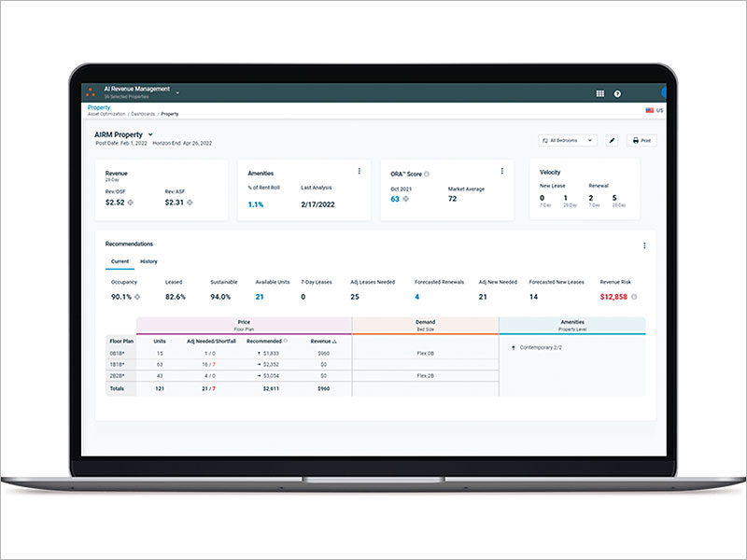The height and width of the screenshot is (560, 747).
Task: Expand the AIRM Property title chevron
Action: tap(150, 135)
